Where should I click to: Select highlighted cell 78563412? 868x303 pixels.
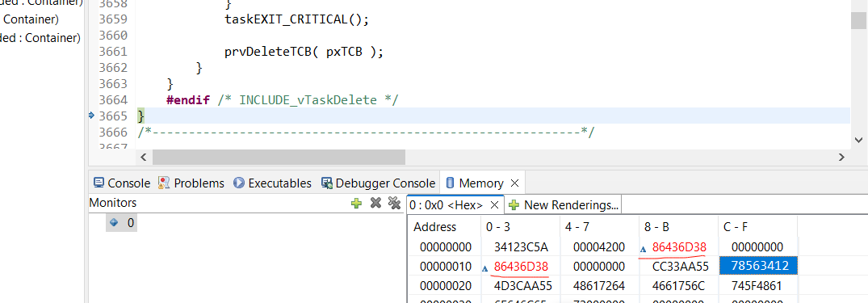point(758,266)
